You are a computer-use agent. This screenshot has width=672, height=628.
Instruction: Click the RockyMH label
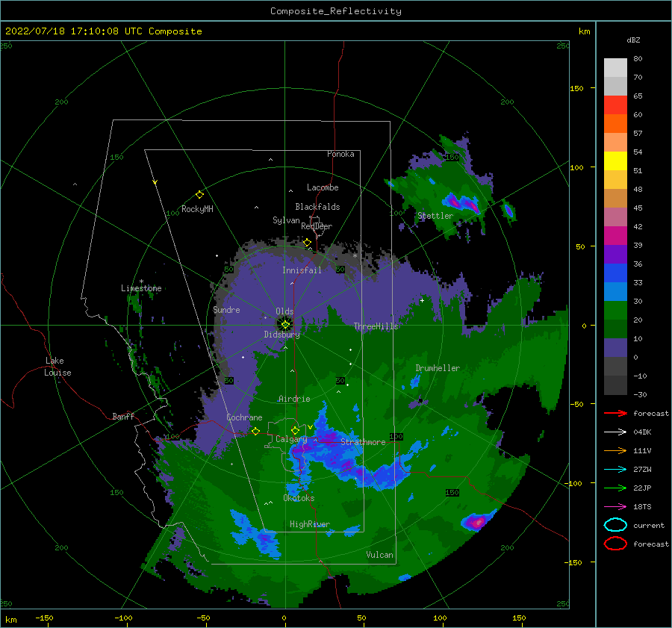pos(197,209)
